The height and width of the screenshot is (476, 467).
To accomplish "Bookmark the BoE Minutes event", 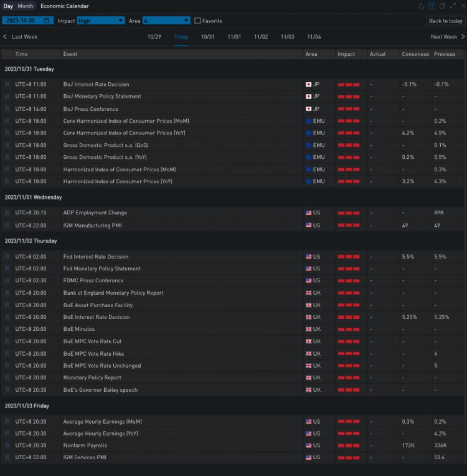I will click(x=7, y=329).
